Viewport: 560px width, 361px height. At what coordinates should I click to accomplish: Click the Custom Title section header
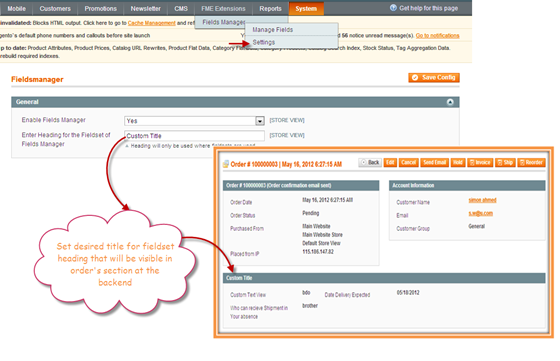tap(384, 278)
